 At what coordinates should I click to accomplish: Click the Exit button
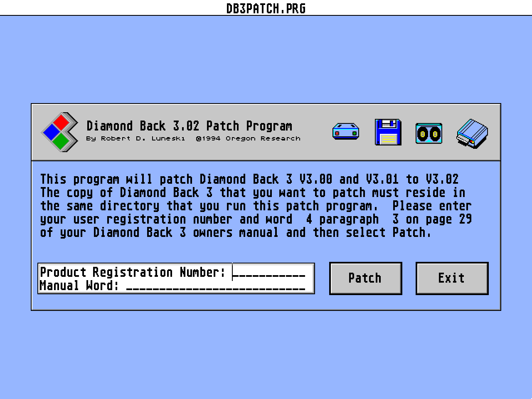(452, 278)
